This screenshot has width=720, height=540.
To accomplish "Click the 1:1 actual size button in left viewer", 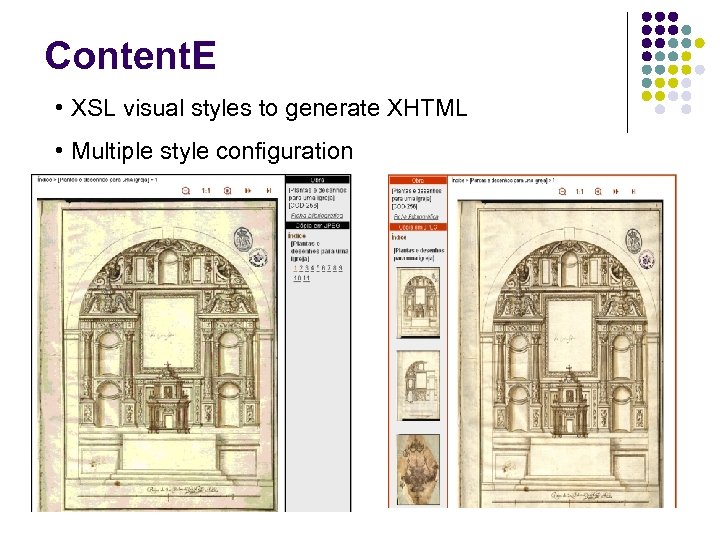I will coord(206,191).
